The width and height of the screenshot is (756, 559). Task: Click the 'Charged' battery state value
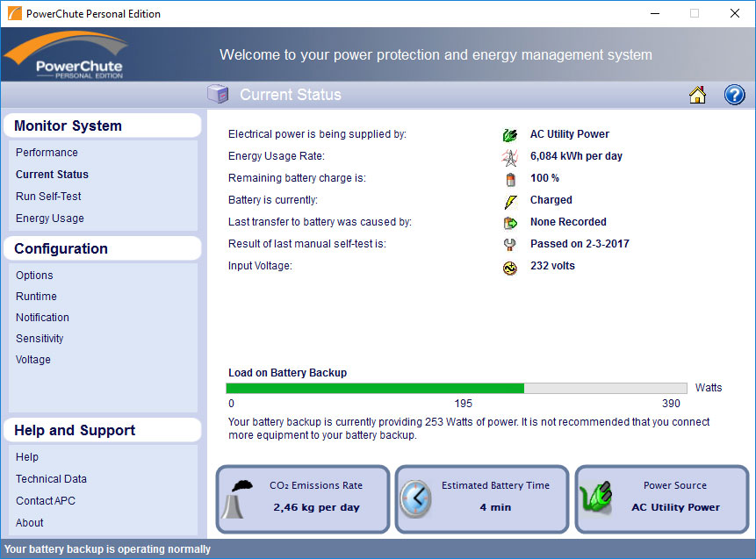(551, 200)
